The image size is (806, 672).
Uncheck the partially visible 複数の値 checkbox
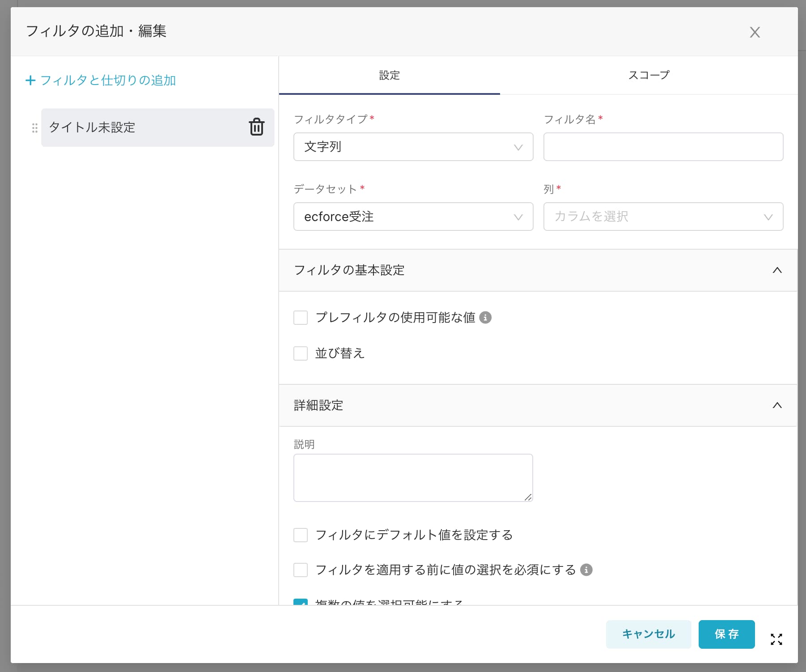point(301,602)
